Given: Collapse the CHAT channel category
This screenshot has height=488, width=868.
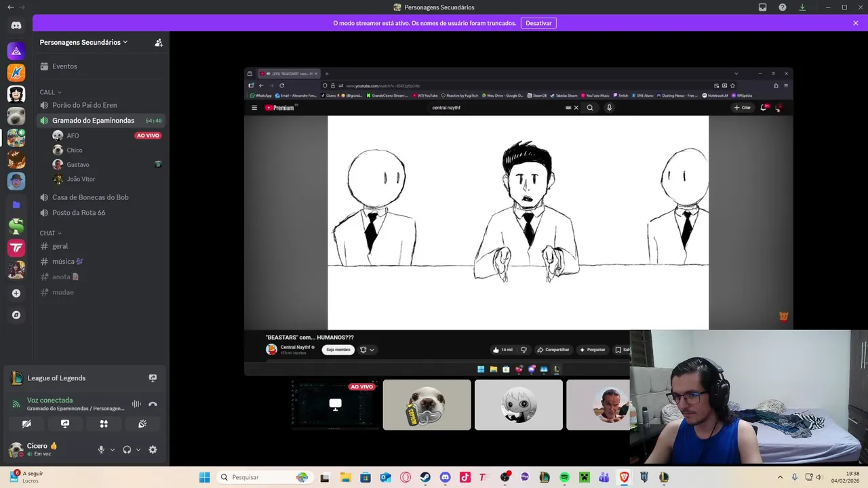Looking at the screenshot, I should (x=50, y=233).
